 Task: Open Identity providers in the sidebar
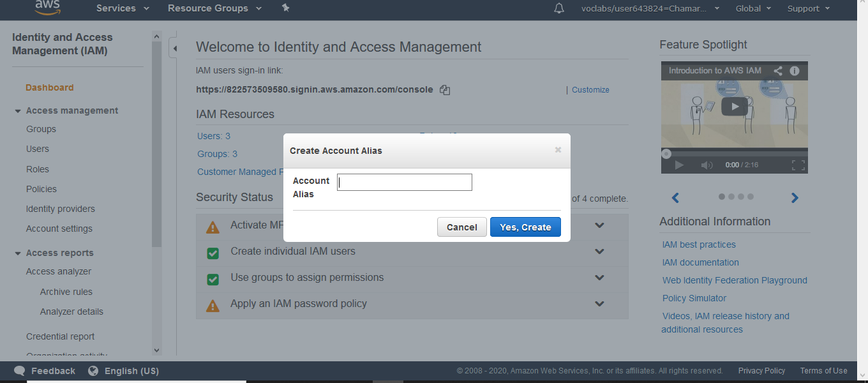[61, 209]
